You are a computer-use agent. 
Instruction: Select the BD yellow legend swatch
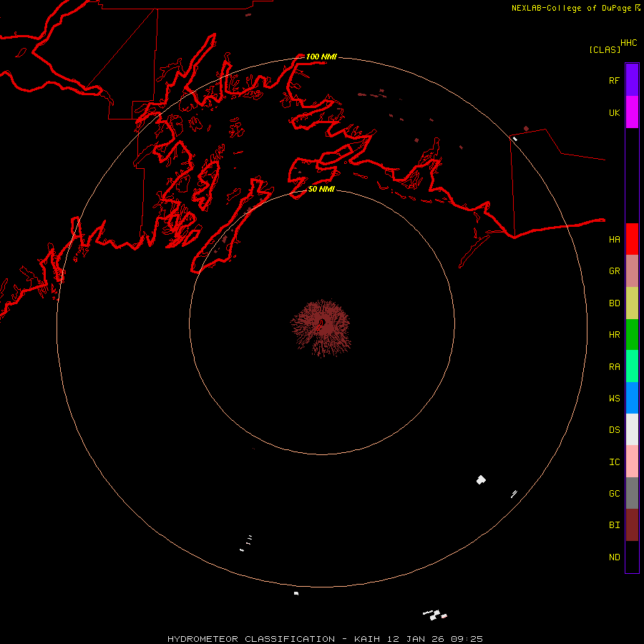632,303
